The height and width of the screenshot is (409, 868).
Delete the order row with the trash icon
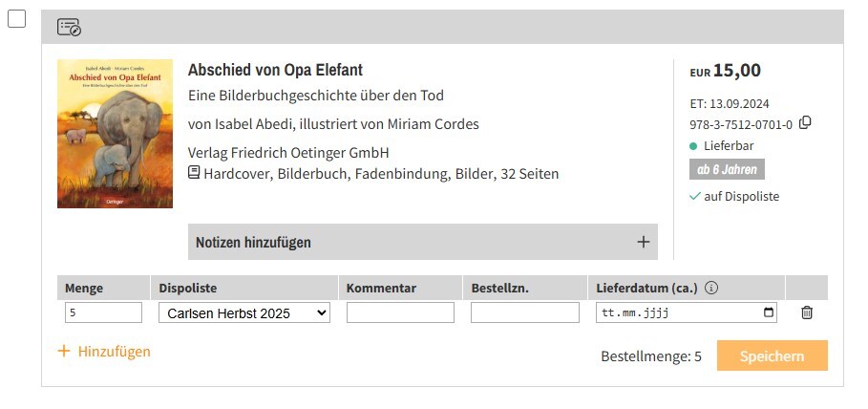click(x=807, y=312)
